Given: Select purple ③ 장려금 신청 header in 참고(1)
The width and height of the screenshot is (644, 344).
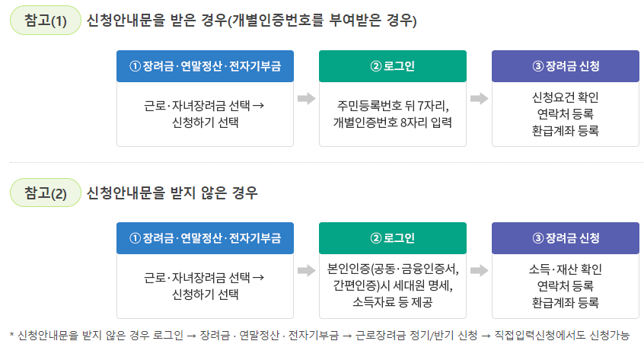Looking at the screenshot, I should (566, 66).
